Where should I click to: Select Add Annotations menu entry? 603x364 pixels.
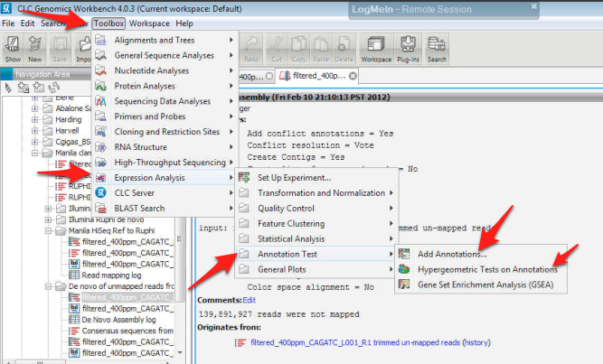point(449,255)
